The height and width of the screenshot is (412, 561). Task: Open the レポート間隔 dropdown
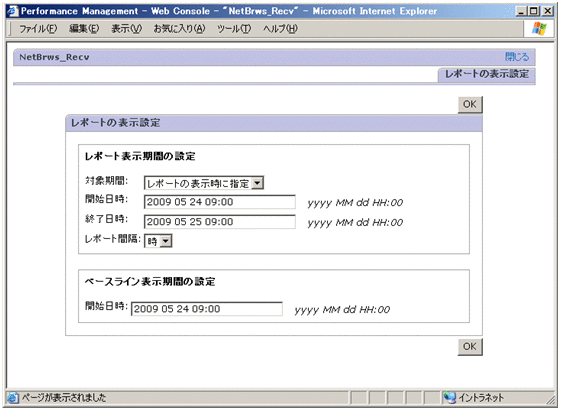tap(158, 241)
